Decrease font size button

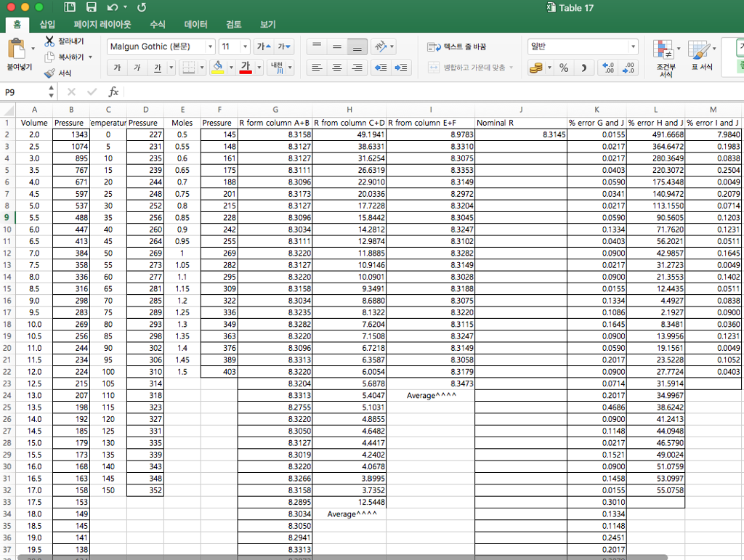point(284,46)
